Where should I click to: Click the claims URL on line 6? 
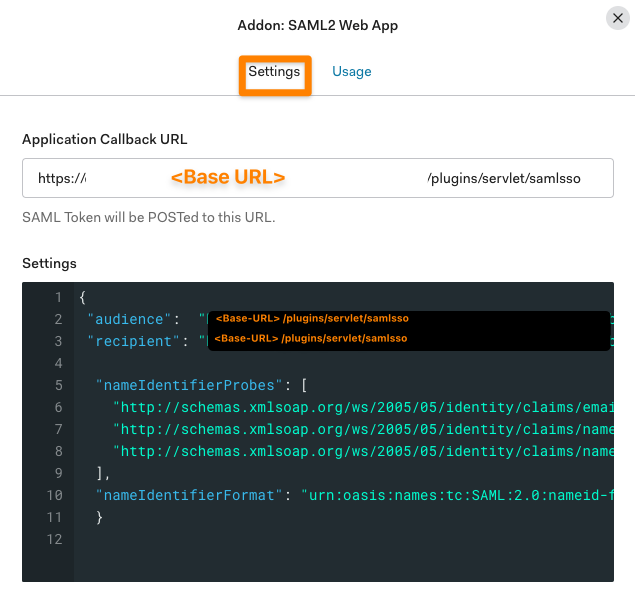point(363,407)
